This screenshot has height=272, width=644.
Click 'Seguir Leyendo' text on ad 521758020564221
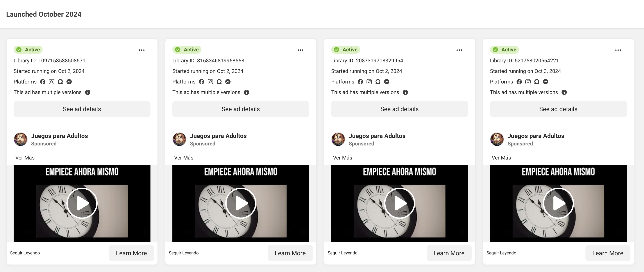point(501,253)
